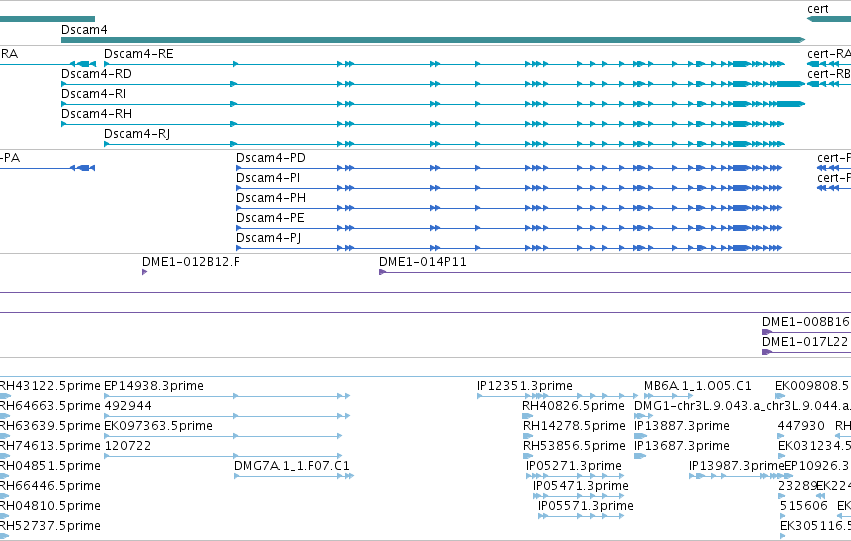
Task: Select the RH74613.5prime EST label
Action: (50, 446)
